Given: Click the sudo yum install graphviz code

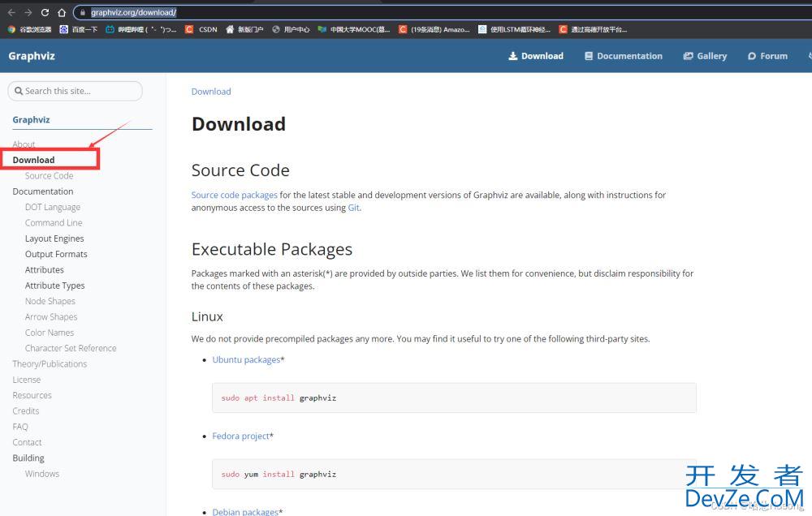Looking at the screenshot, I should pos(279,474).
